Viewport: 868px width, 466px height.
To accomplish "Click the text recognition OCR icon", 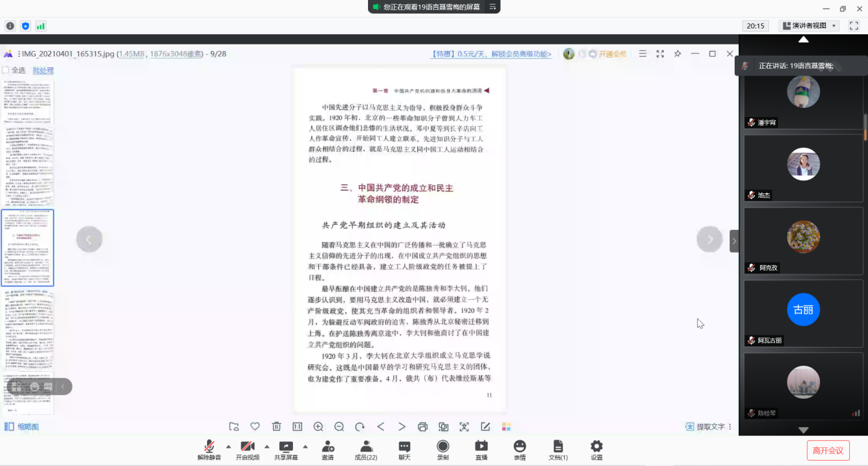I will [464, 427].
